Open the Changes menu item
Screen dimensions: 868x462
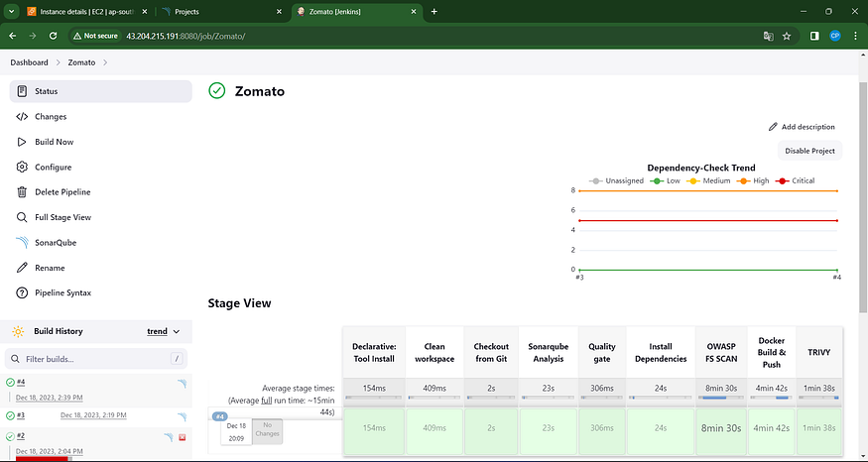coord(101,117)
